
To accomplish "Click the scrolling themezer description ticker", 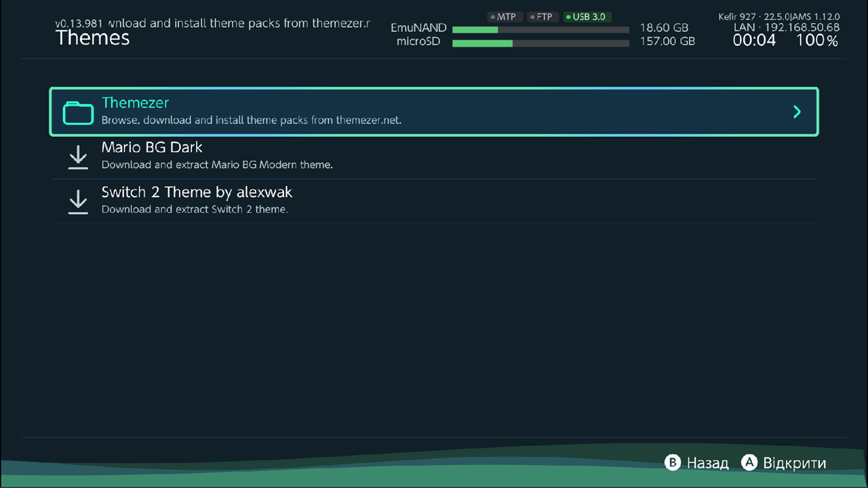I will coord(239,23).
